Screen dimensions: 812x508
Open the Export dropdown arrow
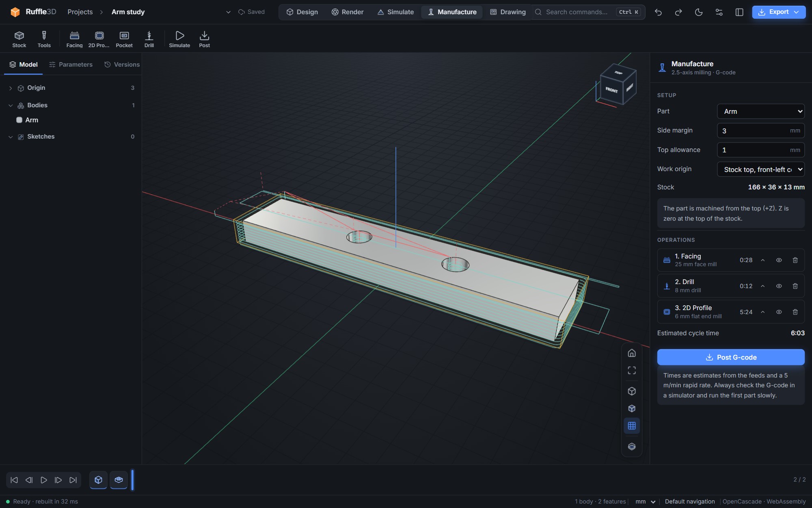tap(797, 12)
